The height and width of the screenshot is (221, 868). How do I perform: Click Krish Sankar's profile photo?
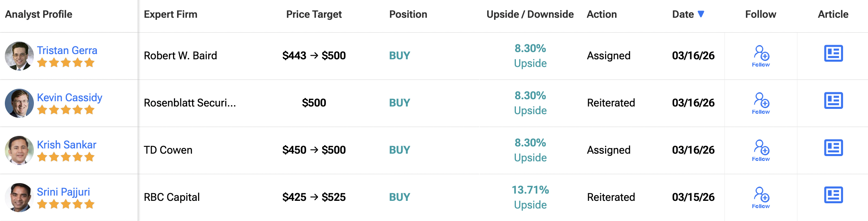click(19, 150)
